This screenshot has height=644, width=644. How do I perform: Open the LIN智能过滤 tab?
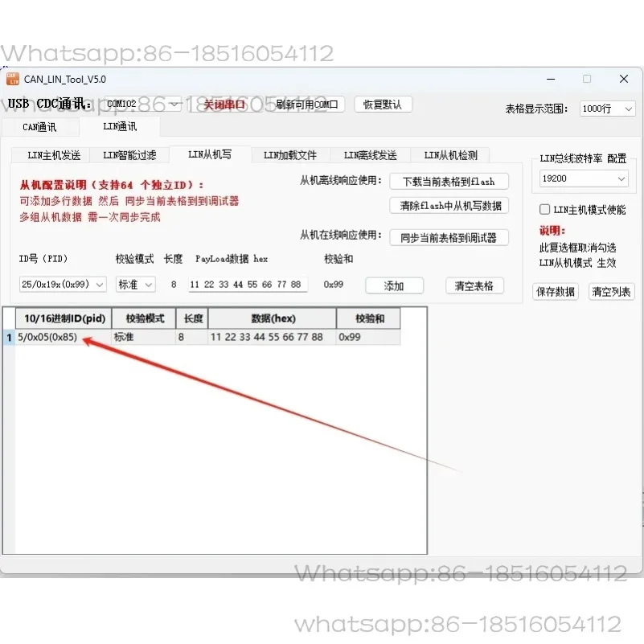pos(129,155)
